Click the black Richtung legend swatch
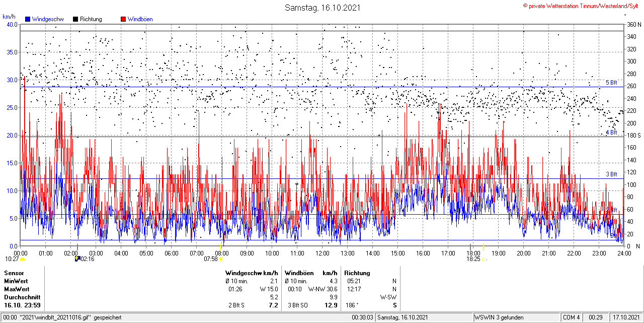The width and height of the screenshot is (644, 323). click(x=75, y=19)
